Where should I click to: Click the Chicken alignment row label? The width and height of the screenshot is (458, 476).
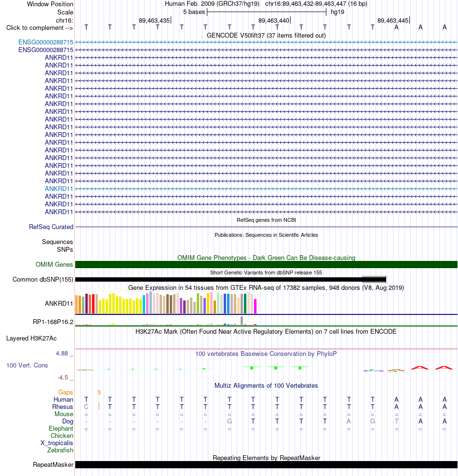coord(62,436)
